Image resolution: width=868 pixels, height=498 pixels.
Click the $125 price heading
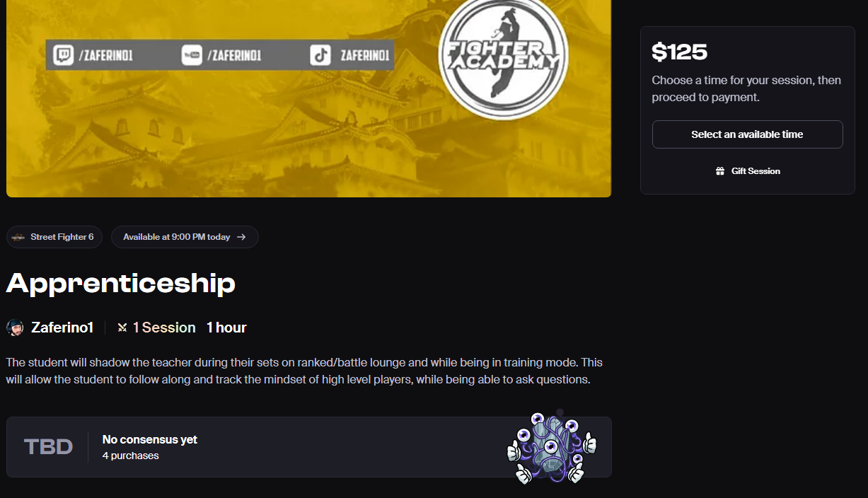679,52
